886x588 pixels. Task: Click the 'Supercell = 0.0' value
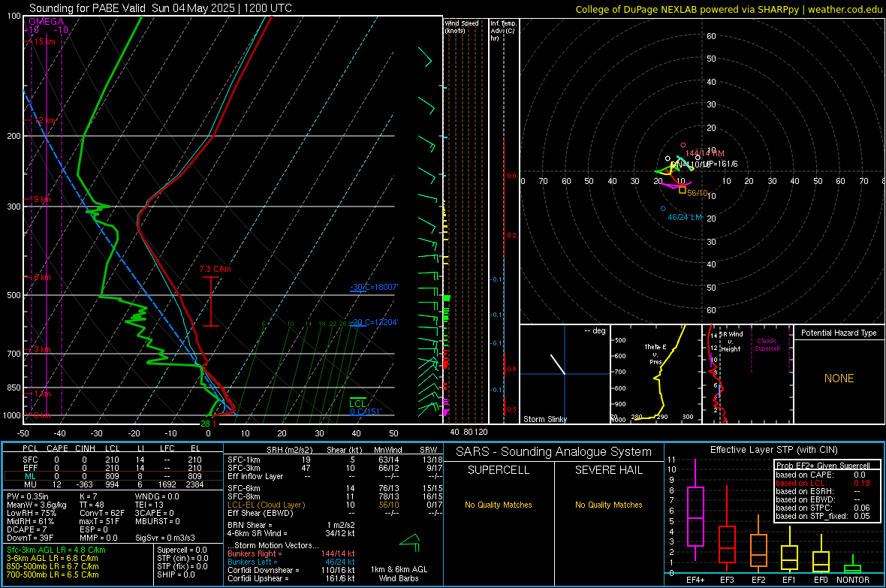[x=182, y=550]
